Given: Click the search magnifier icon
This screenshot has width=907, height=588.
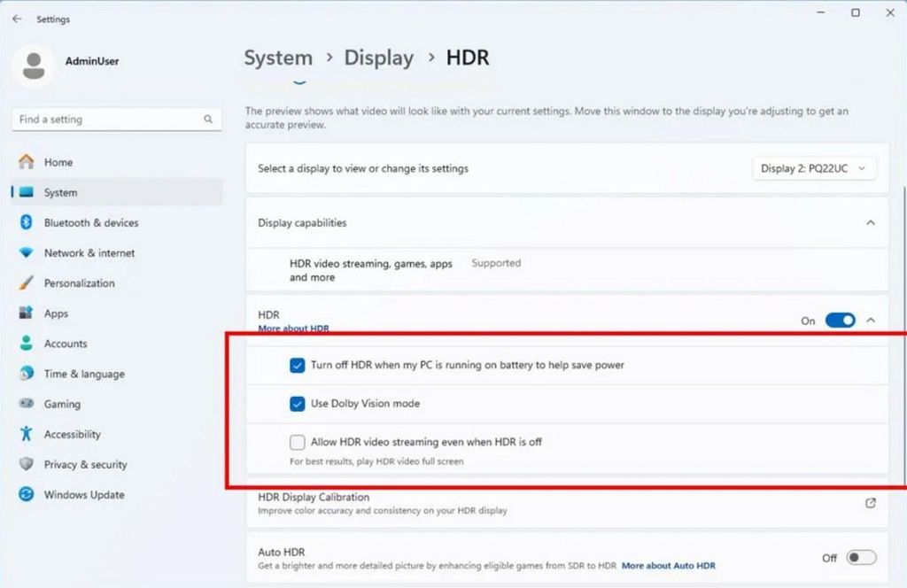Looking at the screenshot, I should click(x=208, y=119).
